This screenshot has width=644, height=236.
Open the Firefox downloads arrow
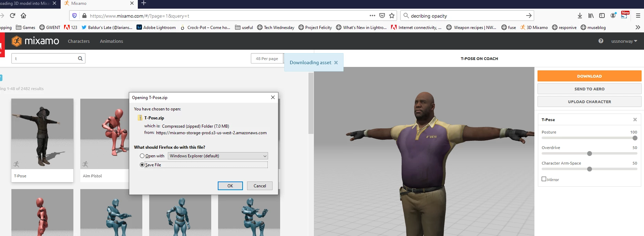click(580, 16)
